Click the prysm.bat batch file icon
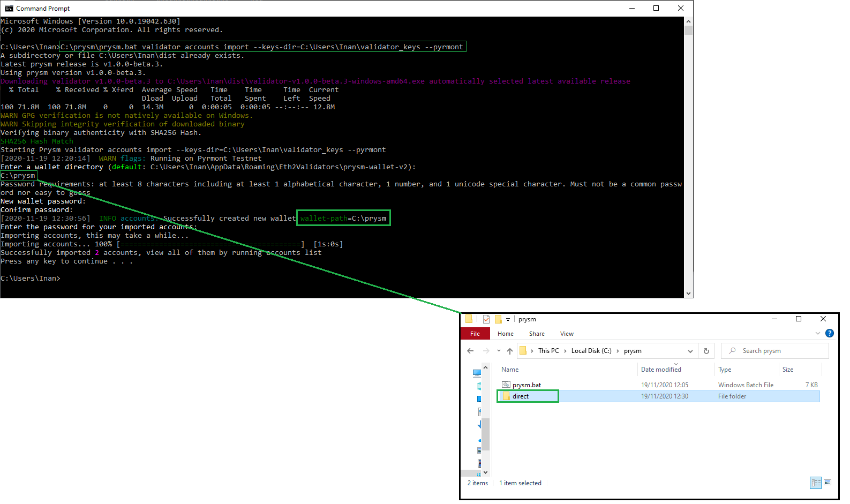Screen dimensions: 850x504 (506, 385)
